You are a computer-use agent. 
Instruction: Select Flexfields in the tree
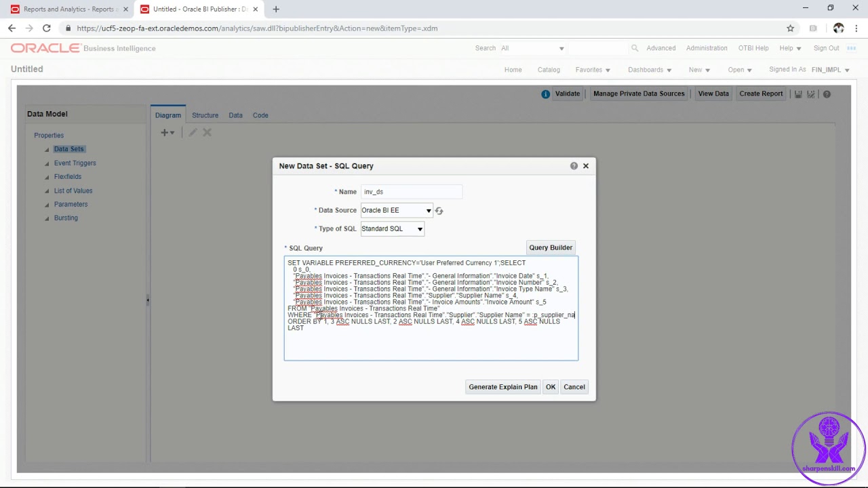pos(67,177)
